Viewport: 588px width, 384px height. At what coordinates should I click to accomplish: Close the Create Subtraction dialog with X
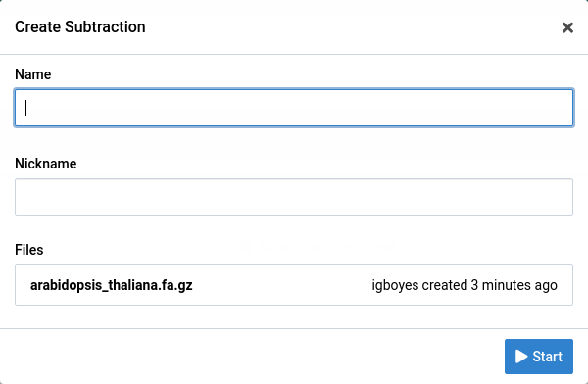coord(567,27)
